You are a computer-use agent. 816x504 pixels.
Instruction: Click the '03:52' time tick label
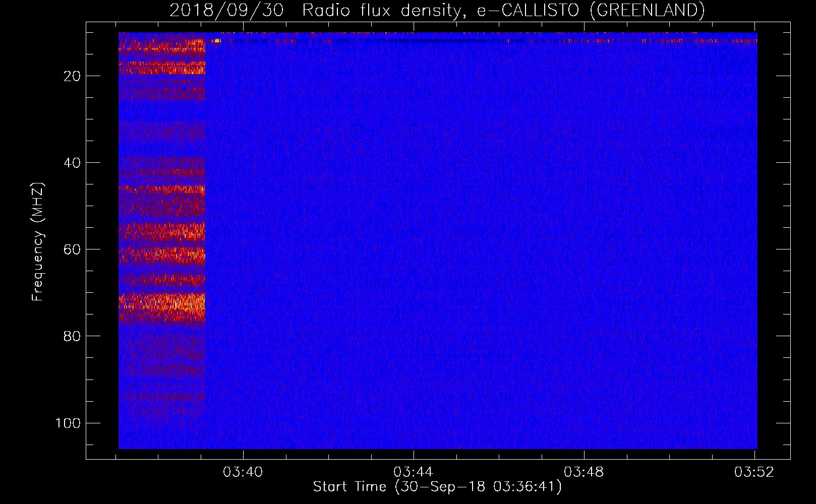click(x=754, y=472)
